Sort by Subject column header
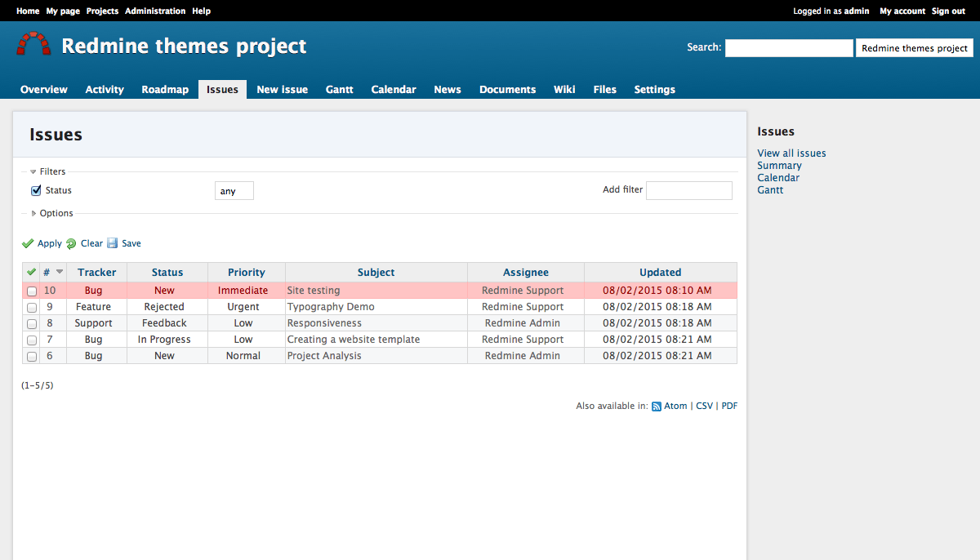 point(376,273)
